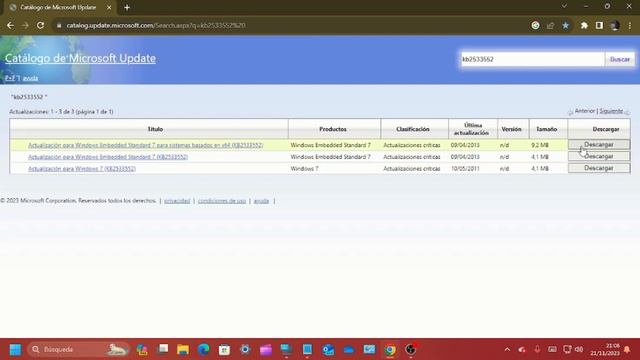This screenshot has height=360, width=640.
Task: Show hidden system tray icons chevron
Action: point(507,349)
